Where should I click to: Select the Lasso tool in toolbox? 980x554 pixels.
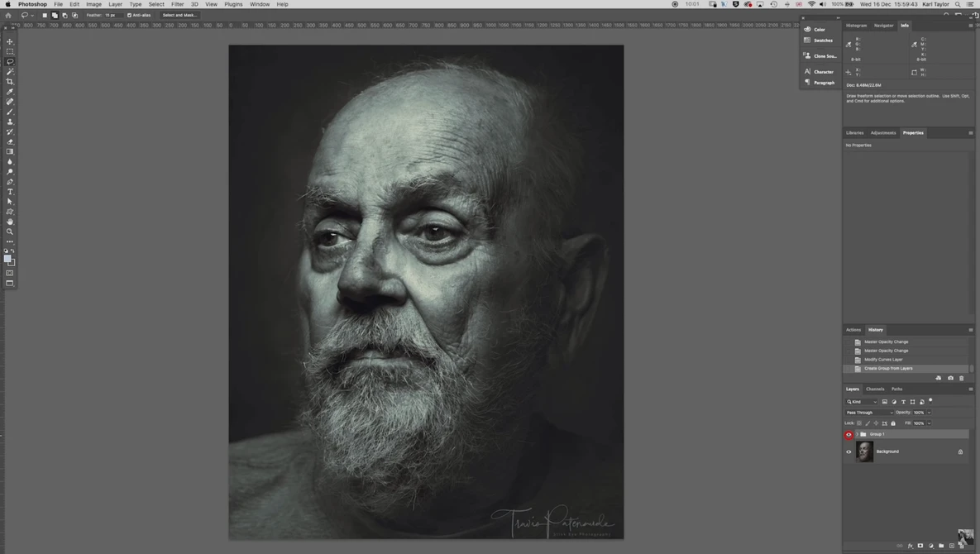pos(10,62)
